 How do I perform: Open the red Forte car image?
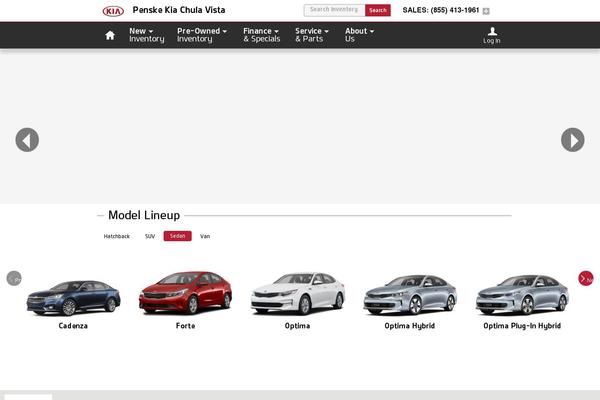(186, 292)
